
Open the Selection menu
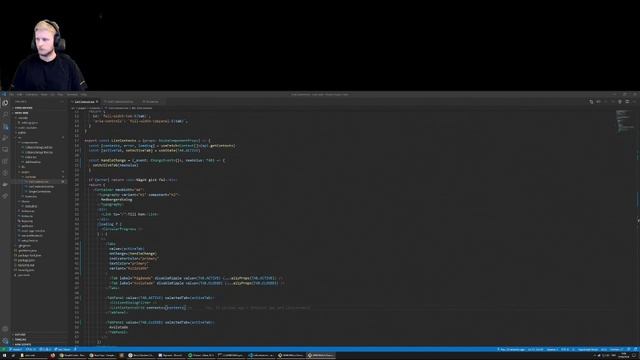click(31, 94)
